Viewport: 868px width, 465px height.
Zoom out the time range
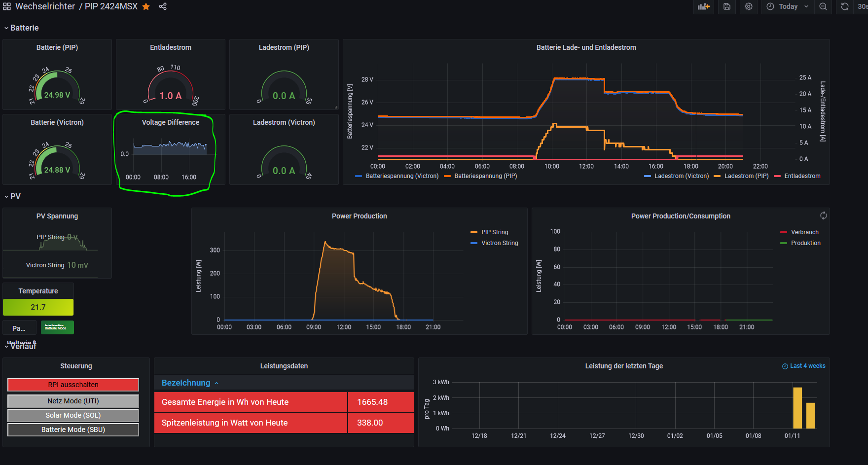(x=823, y=6)
